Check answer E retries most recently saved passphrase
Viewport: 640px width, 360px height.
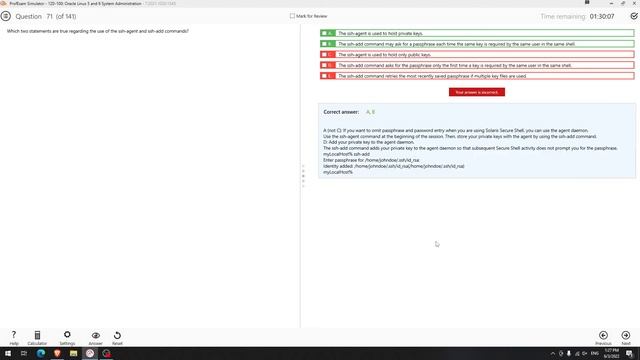coord(324,76)
